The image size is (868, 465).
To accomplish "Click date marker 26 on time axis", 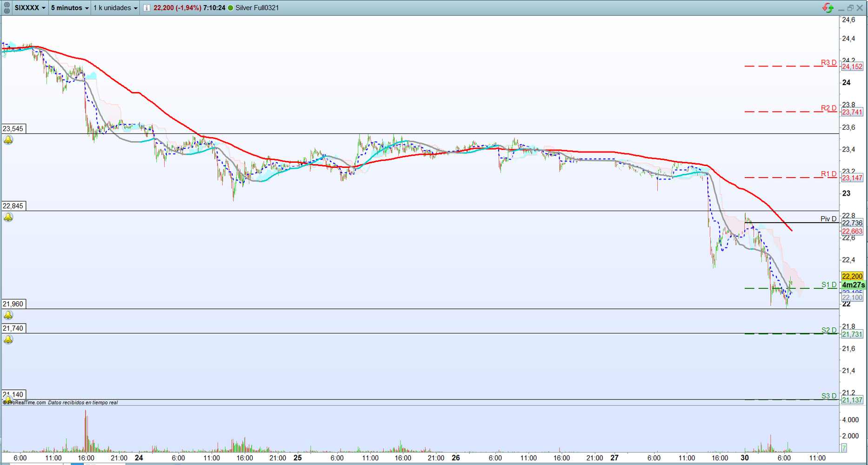I will coord(456,458).
